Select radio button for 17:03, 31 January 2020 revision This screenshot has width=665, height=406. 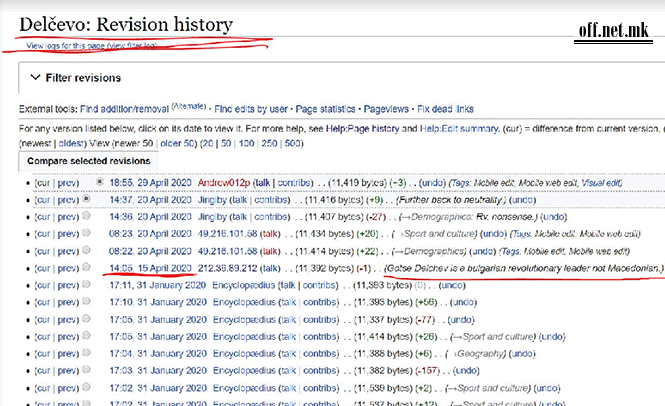click(86, 369)
